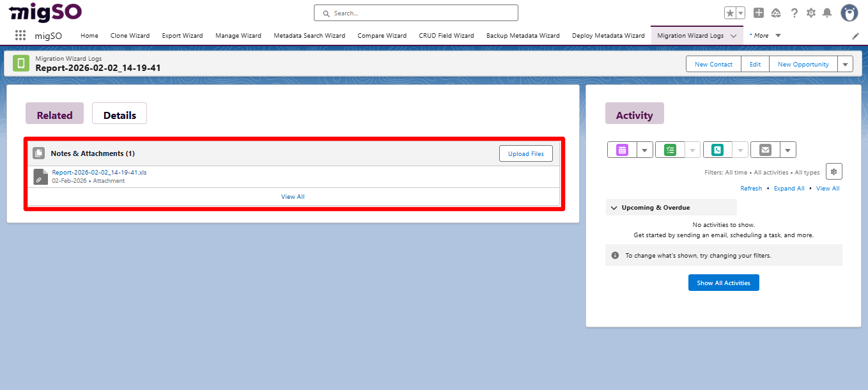Open the Report-2026-02-02_14-19-41.xls attachment link
The image size is (868, 390).
point(98,172)
